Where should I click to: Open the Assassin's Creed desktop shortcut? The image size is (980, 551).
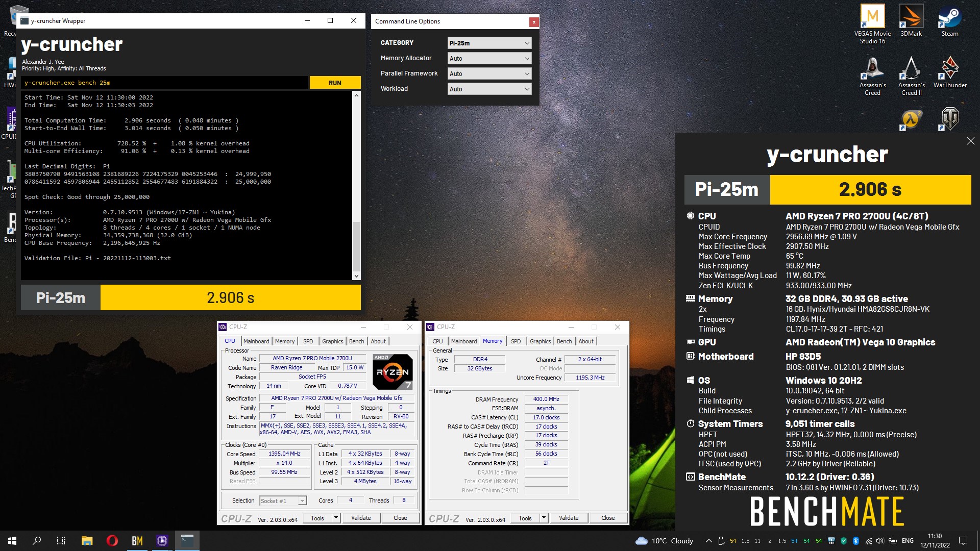point(872,76)
